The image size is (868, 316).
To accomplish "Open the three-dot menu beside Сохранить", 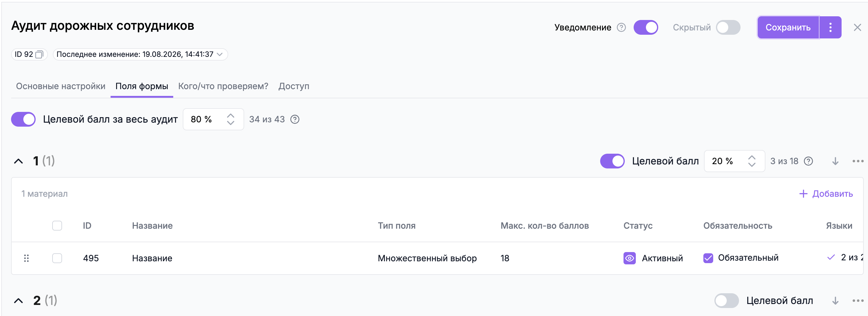I will 830,27.
